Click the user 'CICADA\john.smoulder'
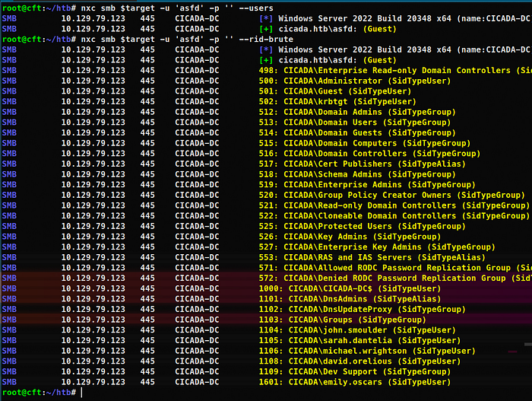The width and height of the screenshot is (532, 401). tap(337, 330)
